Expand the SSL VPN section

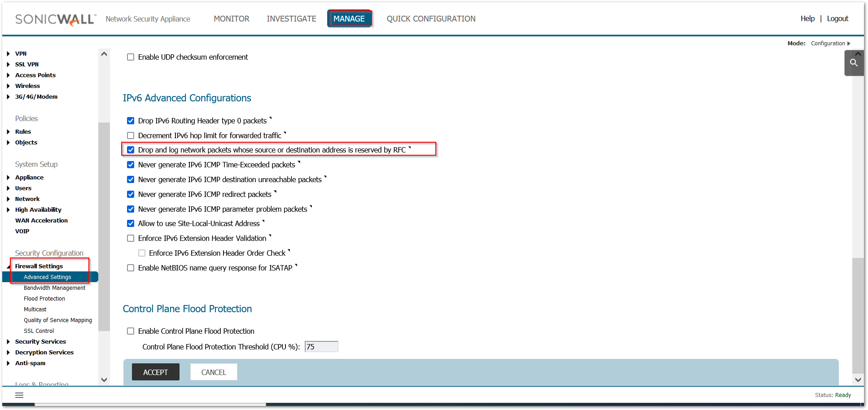tap(9, 64)
